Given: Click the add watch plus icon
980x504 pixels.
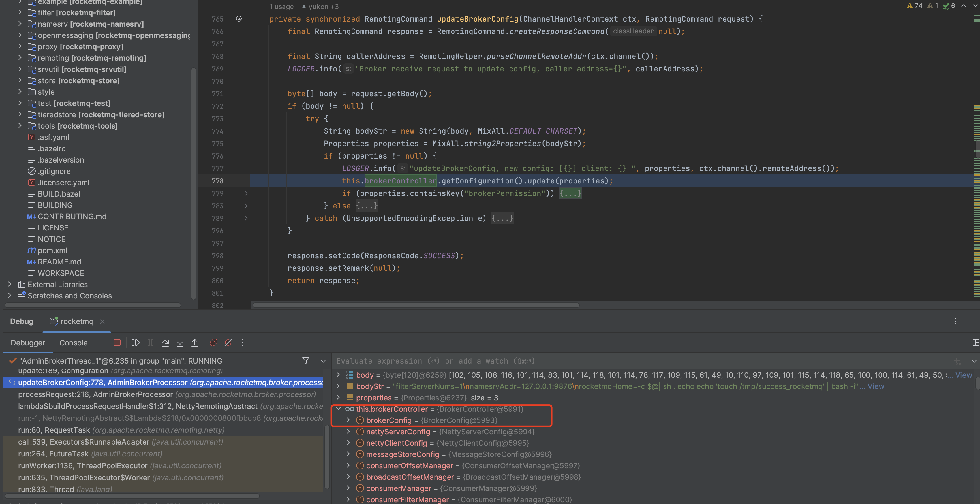Looking at the screenshot, I should [957, 361].
